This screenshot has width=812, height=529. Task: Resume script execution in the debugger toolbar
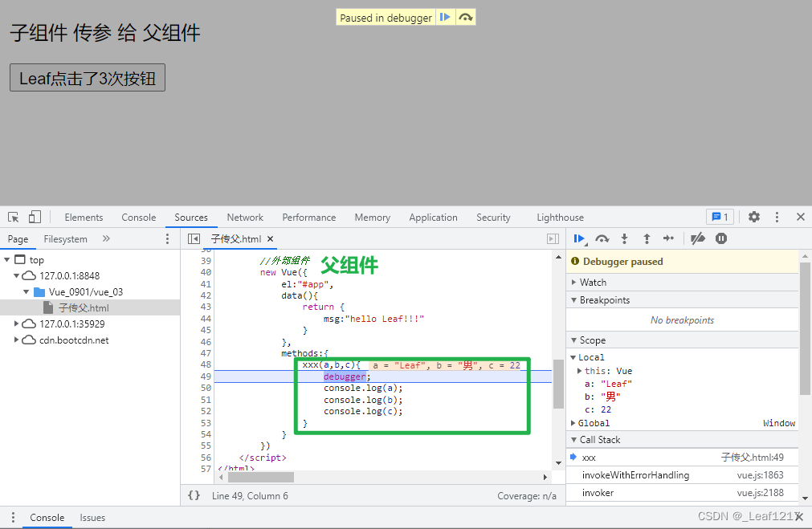[579, 238]
